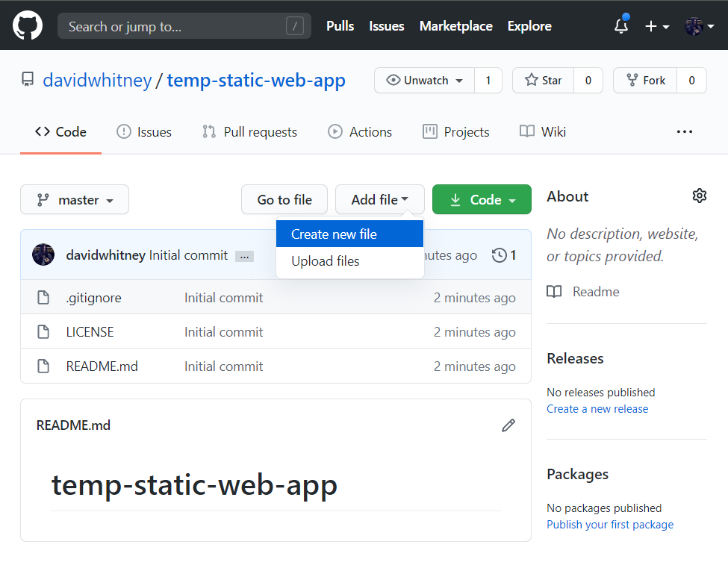Open the latest Initial commit message link
This screenshot has width=728, height=565.
click(188, 255)
